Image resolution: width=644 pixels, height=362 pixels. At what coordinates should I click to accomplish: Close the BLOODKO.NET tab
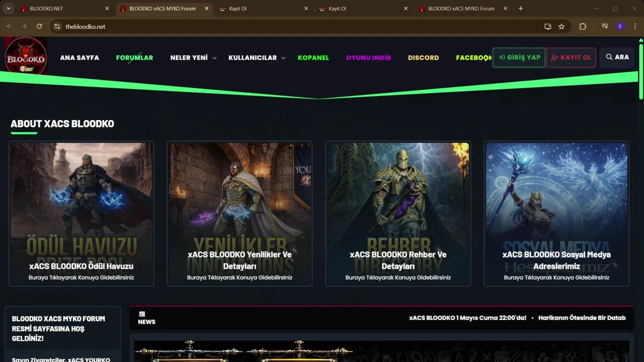click(107, 9)
